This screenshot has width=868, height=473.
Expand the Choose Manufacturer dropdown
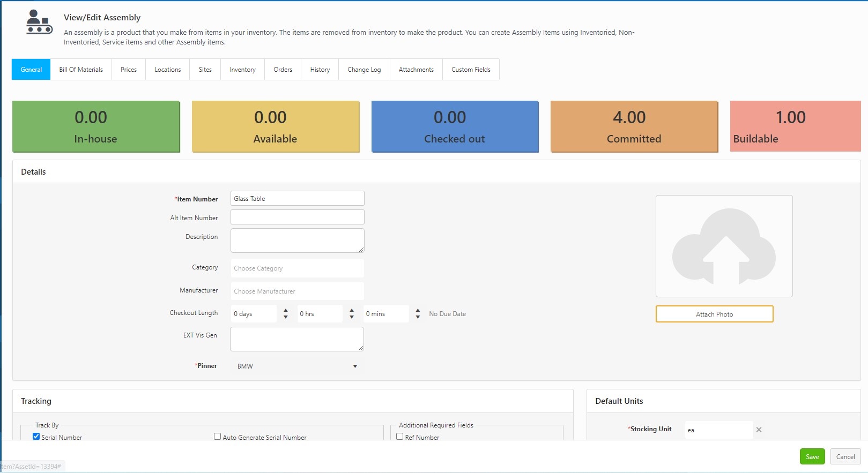297,291
